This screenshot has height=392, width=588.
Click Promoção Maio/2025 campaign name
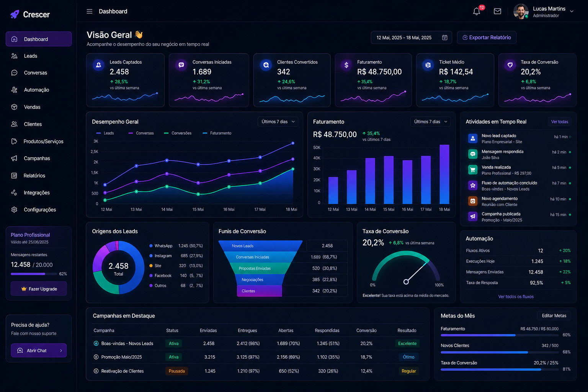pos(121,357)
